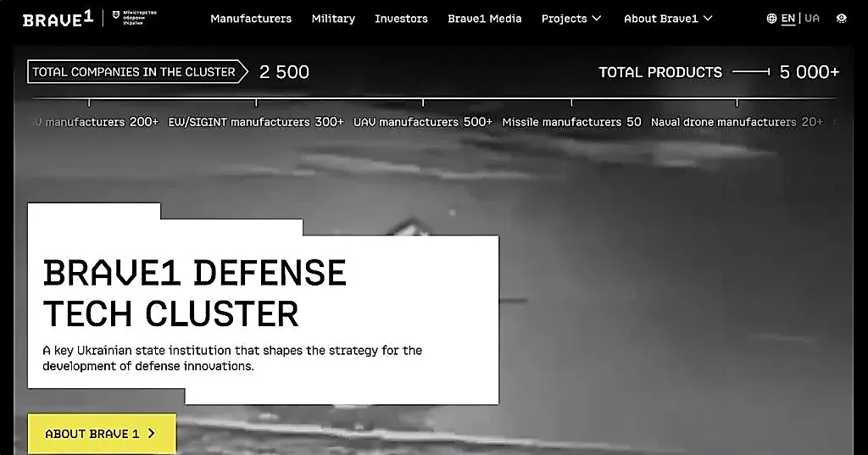The width and height of the screenshot is (868, 455).
Task: Switch language to UA
Action: pyautogui.click(x=811, y=19)
